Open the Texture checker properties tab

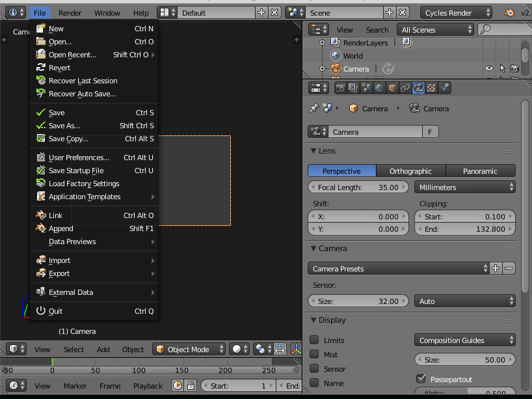[430, 87]
